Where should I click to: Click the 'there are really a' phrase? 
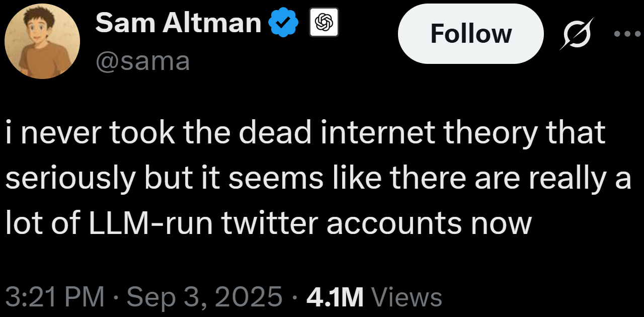(508, 178)
